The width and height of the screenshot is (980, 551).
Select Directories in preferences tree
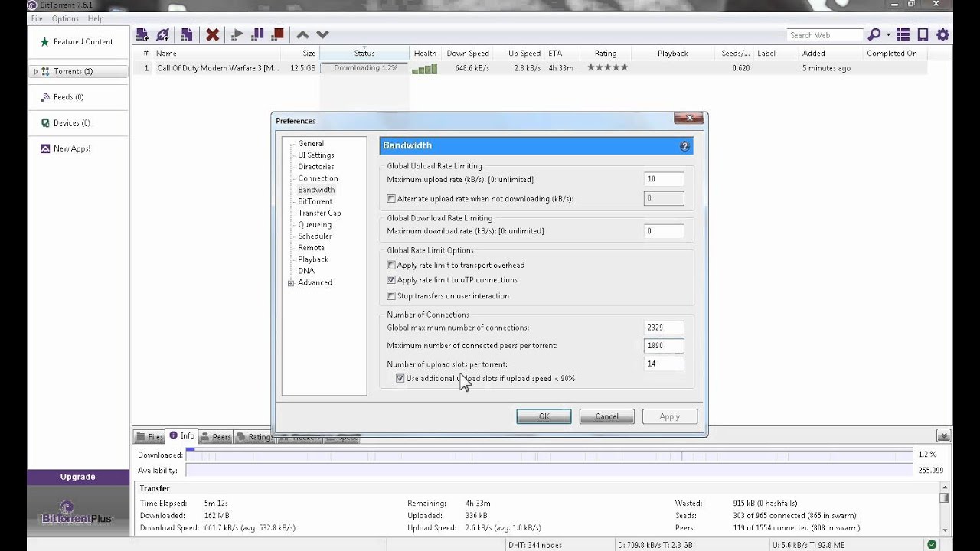(x=316, y=167)
